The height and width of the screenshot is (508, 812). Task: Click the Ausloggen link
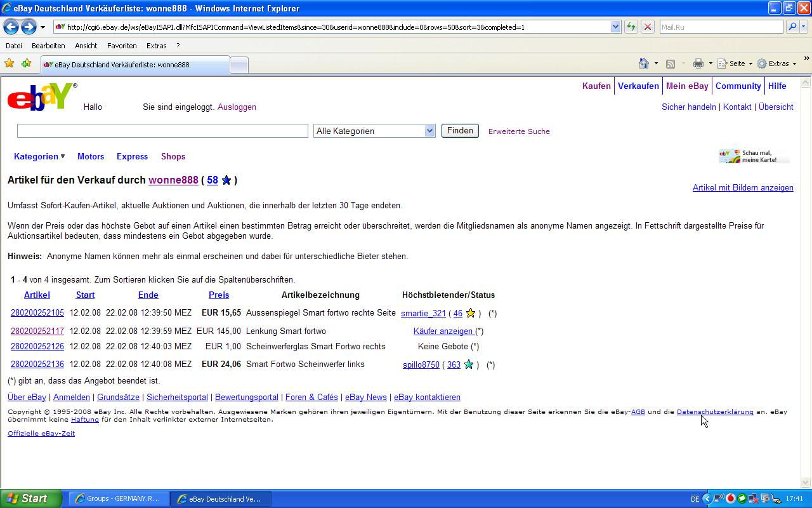pyautogui.click(x=237, y=107)
